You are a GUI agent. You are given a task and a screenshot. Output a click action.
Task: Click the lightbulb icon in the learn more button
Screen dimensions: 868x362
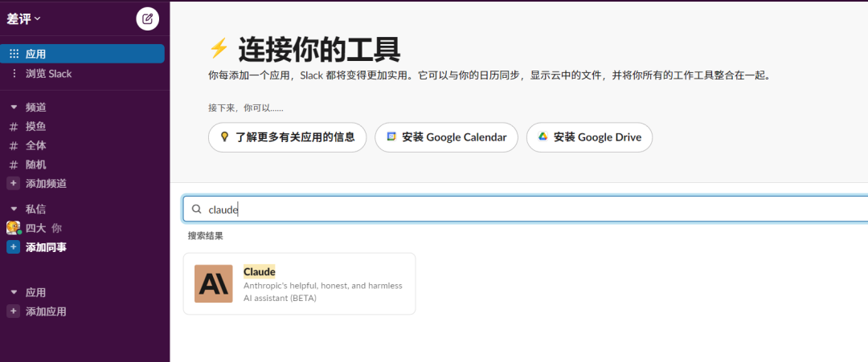point(224,136)
